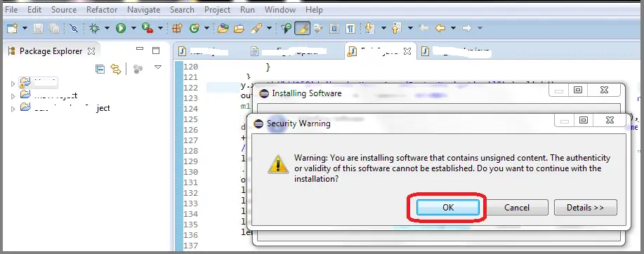Open the File menu

[11, 9]
